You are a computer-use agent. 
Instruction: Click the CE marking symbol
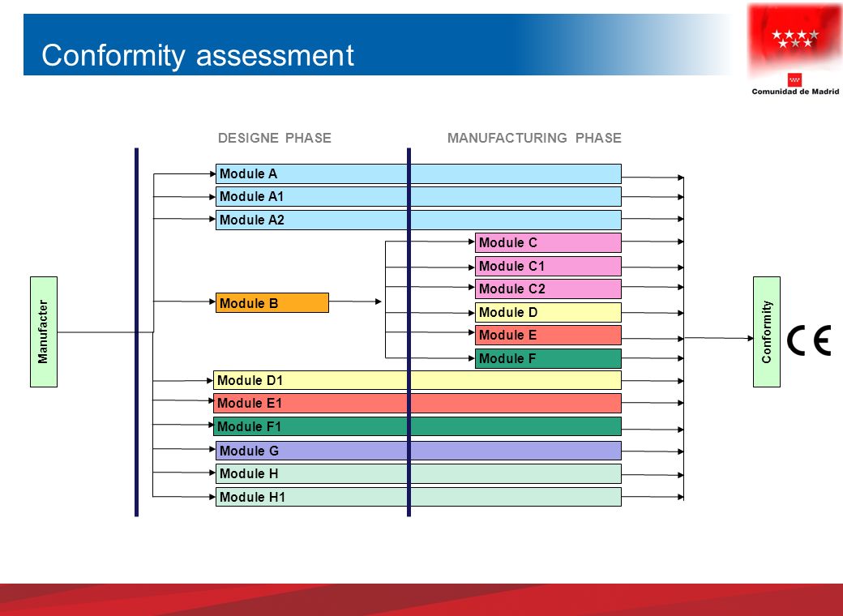[x=809, y=340]
